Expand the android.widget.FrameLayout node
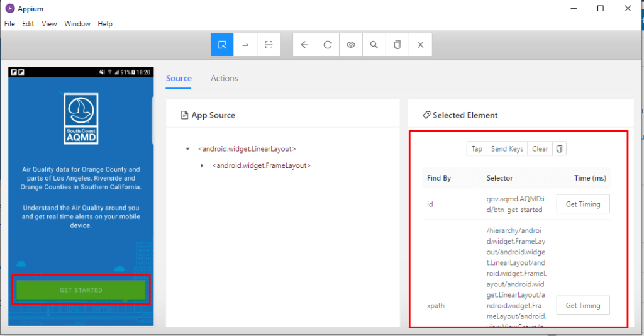 (x=202, y=165)
